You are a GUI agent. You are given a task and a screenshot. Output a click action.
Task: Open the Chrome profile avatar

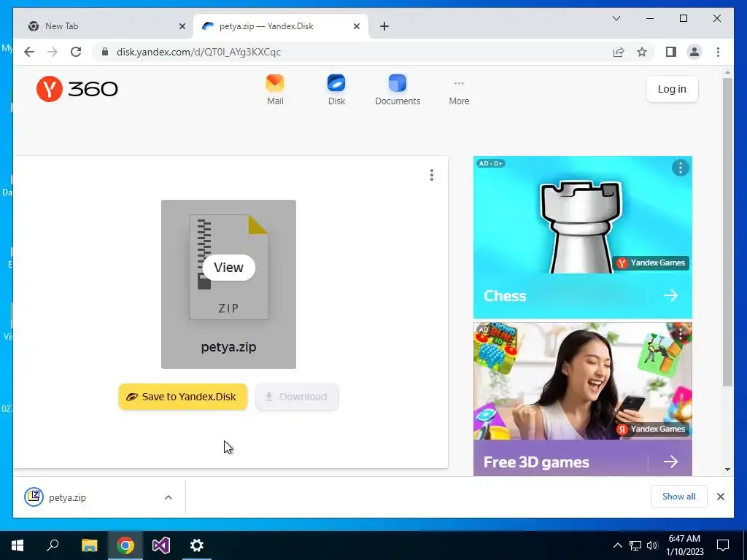694,52
